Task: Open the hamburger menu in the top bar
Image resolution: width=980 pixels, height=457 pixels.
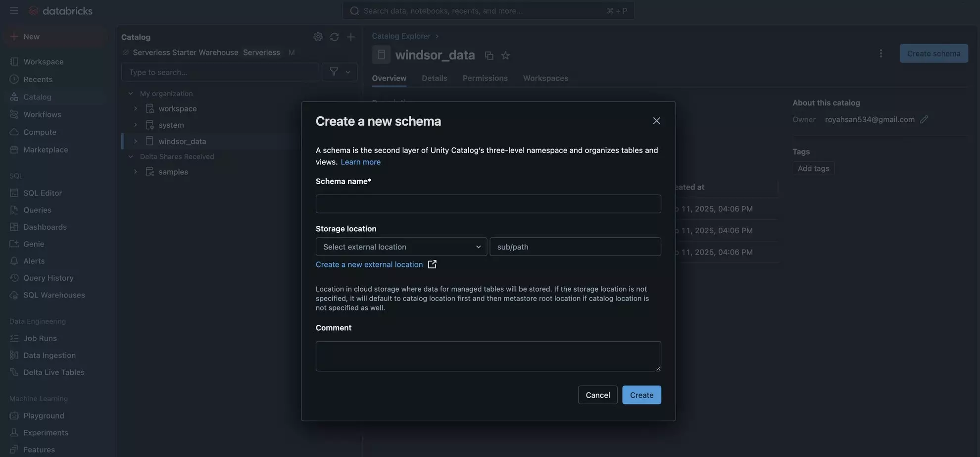Action: tap(14, 10)
